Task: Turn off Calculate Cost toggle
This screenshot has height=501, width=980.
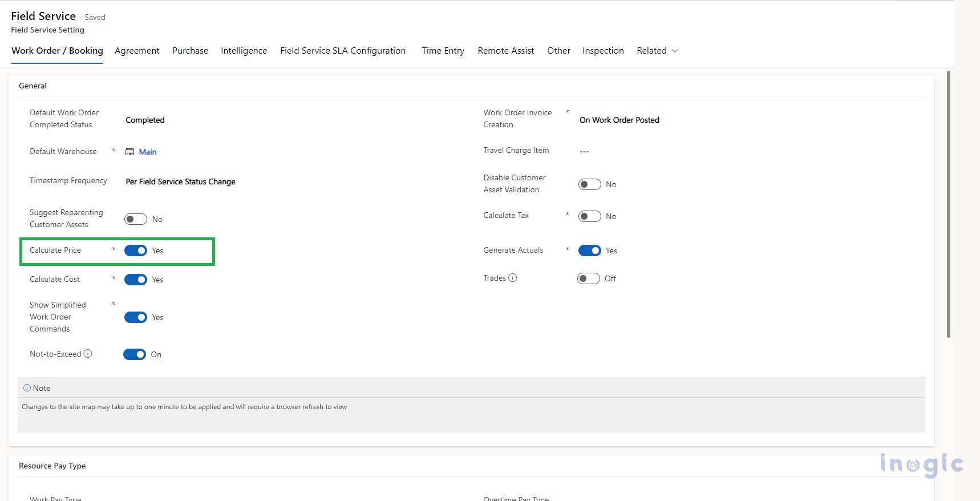Action: click(x=136, y=280)
